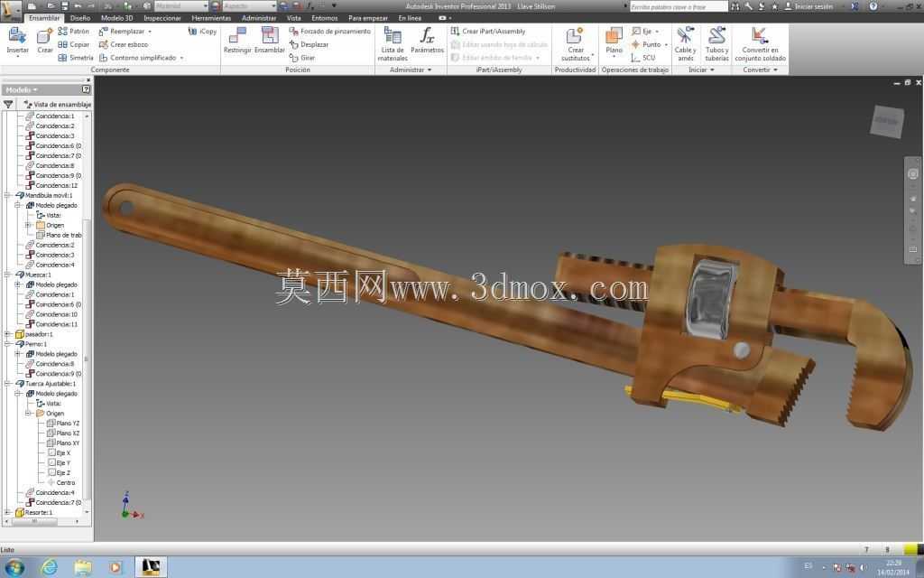Open the Modelo browser help icon

click(86, 89)
